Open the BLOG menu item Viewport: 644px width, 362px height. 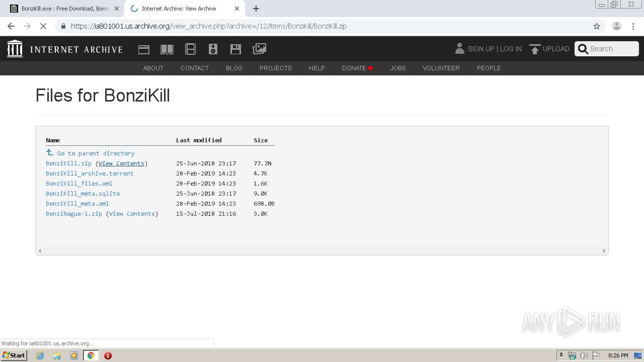(x=234, y=68)
